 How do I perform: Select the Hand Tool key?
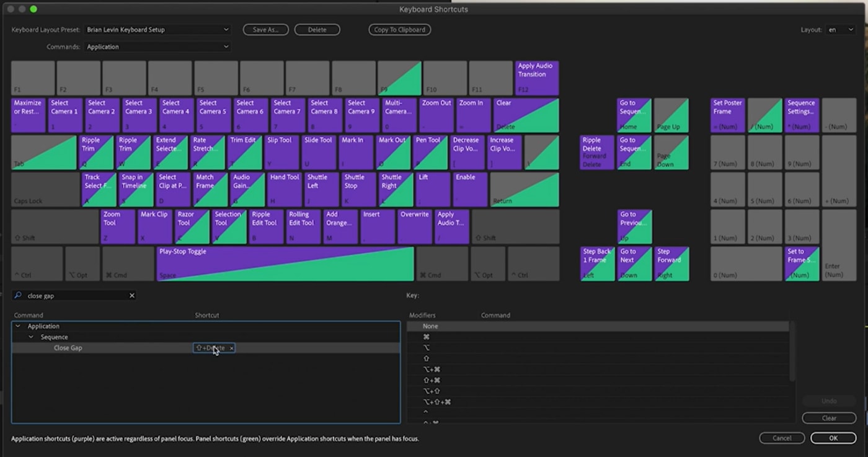click(x=284, y=189)
